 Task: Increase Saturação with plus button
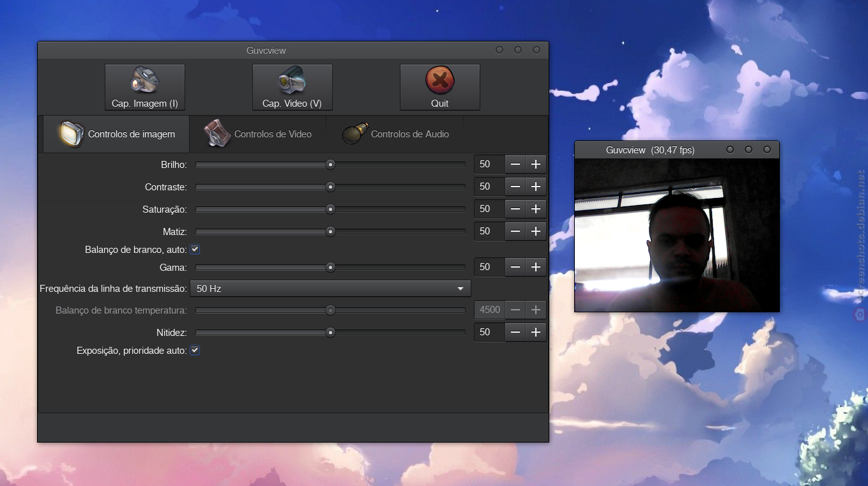click(x=536, y=209)
